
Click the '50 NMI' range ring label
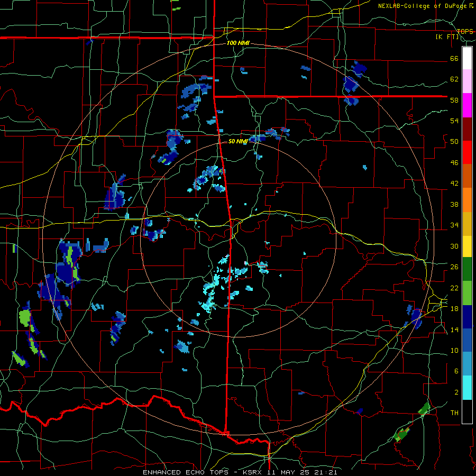pyautogui.click(x=238, y=141)
